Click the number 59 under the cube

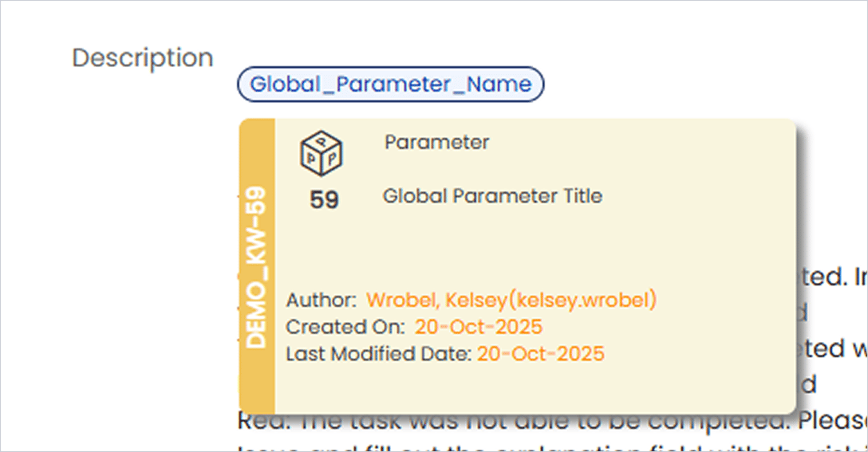pyautogui.click(x=324, y=200)
